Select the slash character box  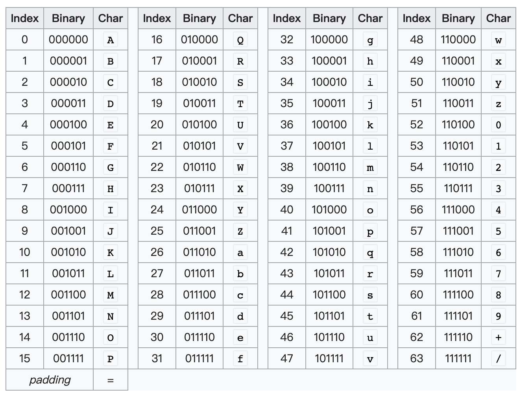click(x=498, y=358)
